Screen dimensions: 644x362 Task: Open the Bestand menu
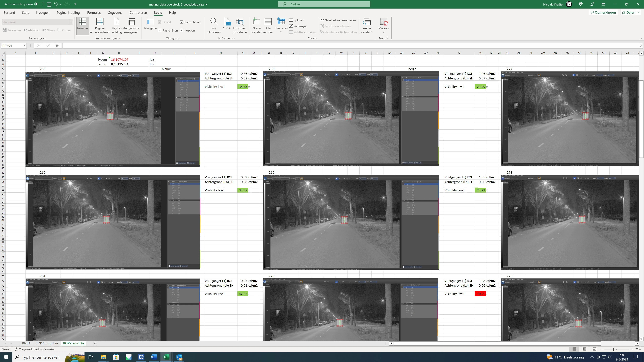9,13
